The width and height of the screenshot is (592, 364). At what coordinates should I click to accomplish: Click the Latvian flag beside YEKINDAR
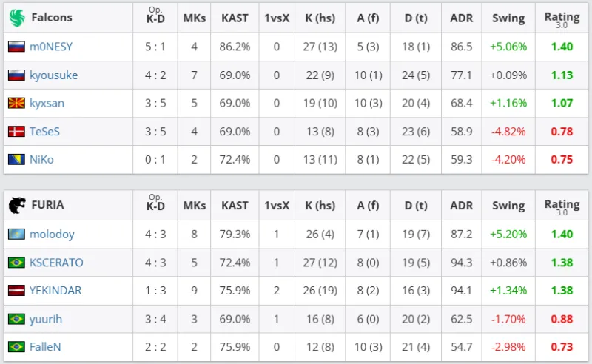[16, 290]
